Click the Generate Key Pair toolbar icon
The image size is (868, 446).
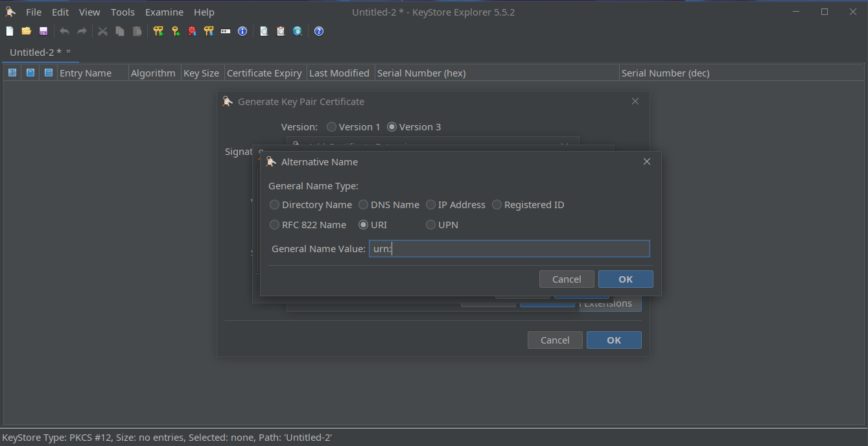pyautogui.click(x=158, y=31)
